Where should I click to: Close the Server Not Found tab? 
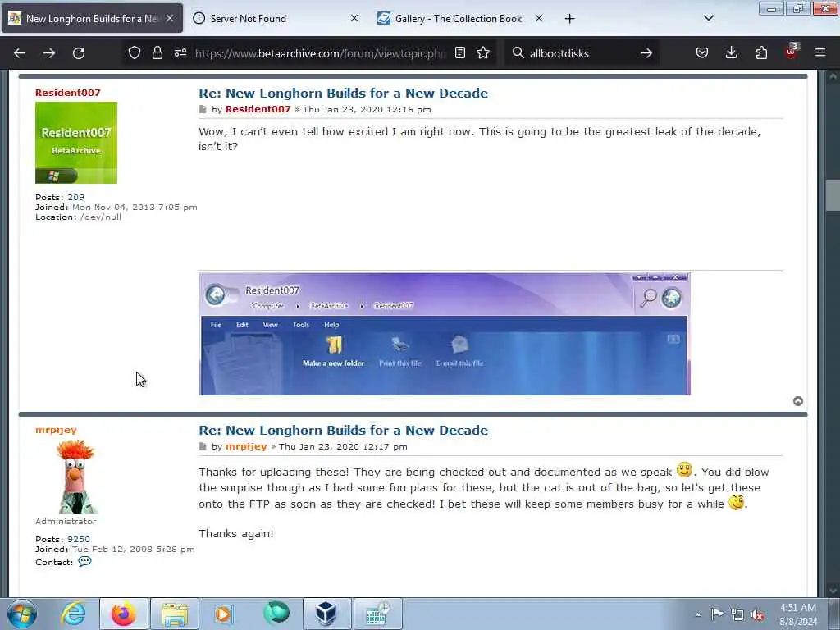(x=354, y=18)
